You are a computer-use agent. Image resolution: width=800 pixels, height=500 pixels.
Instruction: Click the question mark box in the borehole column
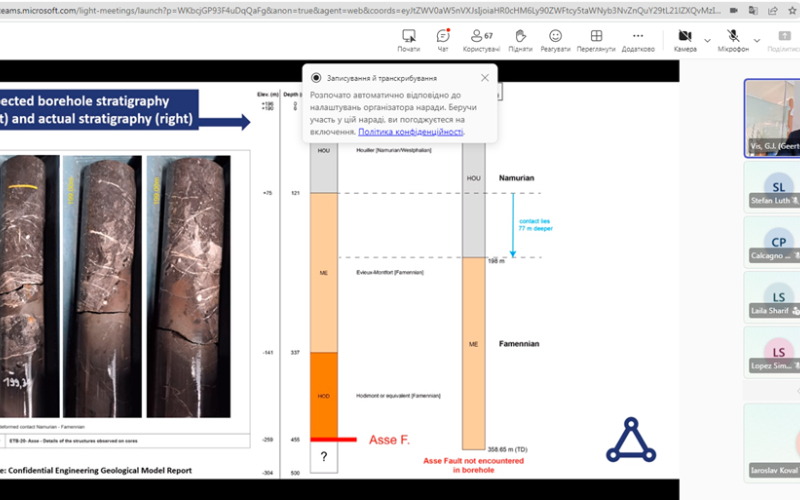[323, 457]
